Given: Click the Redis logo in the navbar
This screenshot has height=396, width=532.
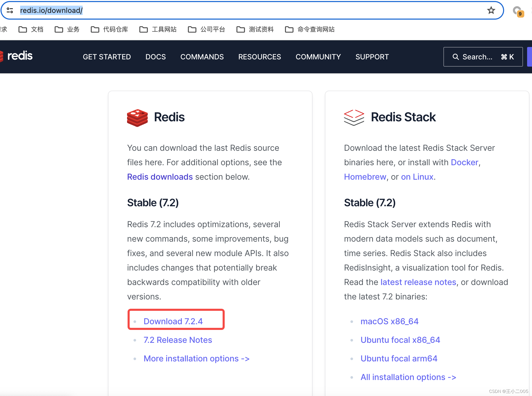Looking at the screenshot, I should coord(20,56).
